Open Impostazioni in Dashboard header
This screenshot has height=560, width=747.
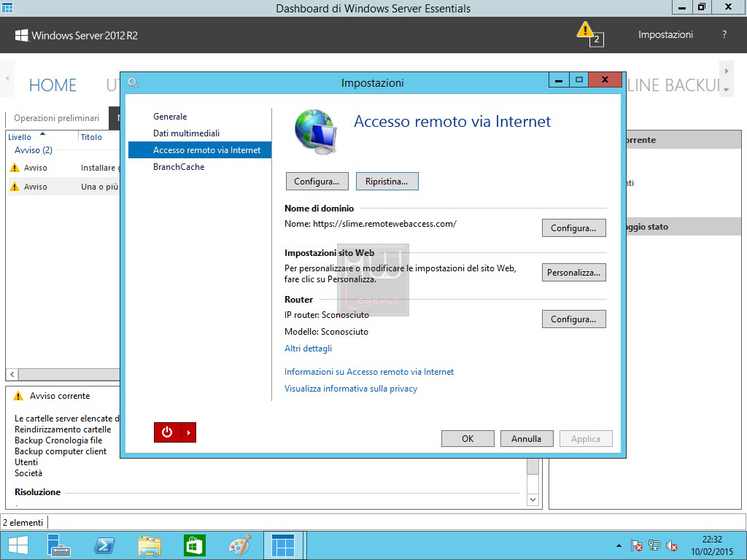coord(665,34)
